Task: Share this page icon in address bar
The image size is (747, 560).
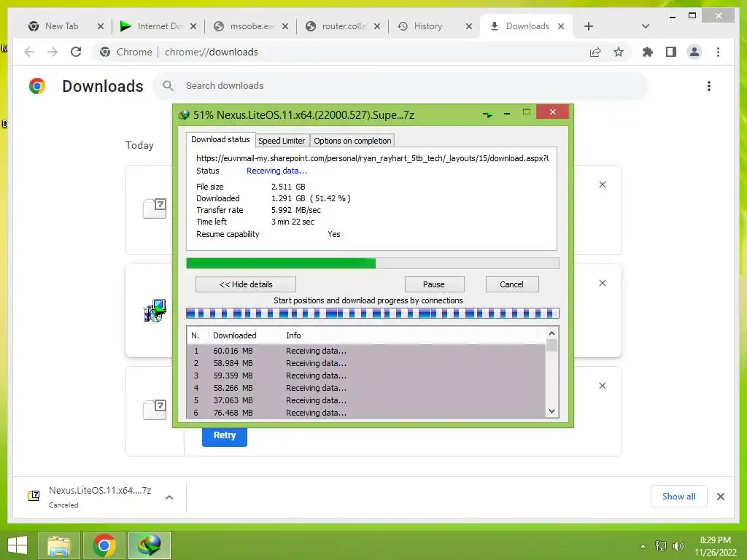Action: (x=595, y=52)
